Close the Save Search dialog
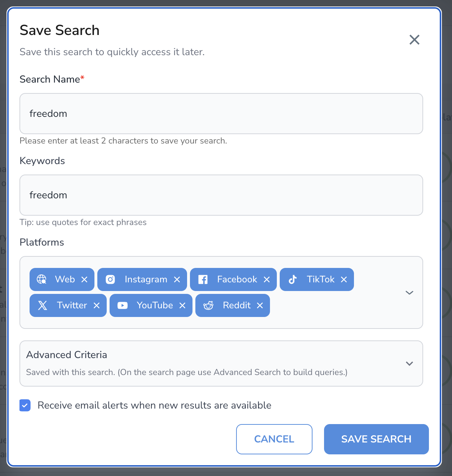 [x=415, y=40]
